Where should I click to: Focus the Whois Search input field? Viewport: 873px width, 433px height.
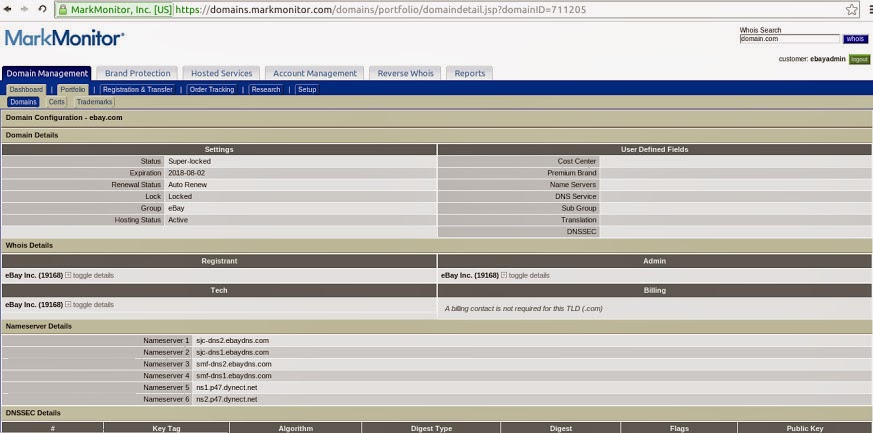[789, 39]
